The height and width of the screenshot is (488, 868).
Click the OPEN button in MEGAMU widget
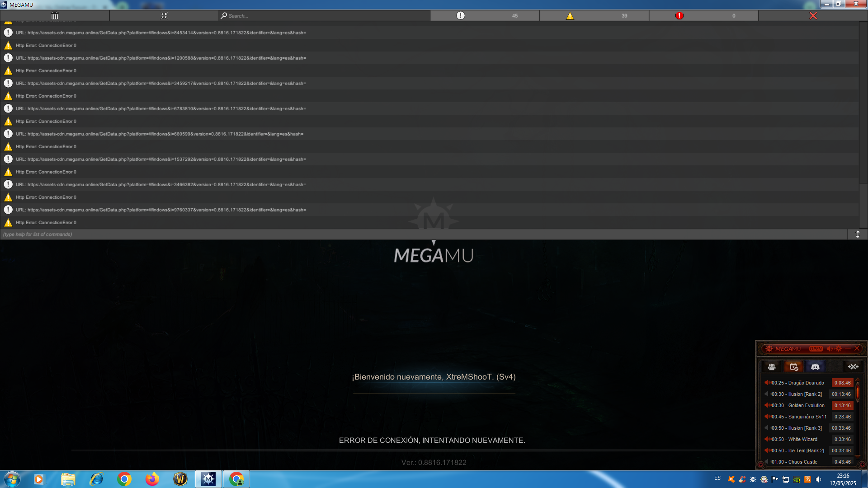pyautogui.click(x=816, y=349)
